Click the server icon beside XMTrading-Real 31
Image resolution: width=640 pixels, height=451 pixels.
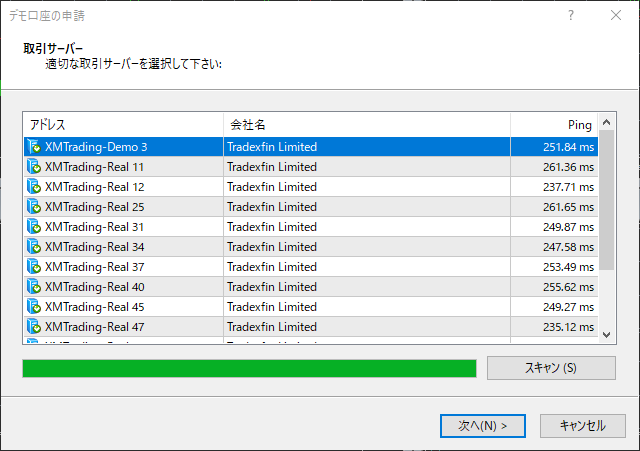tap(34, 227)
